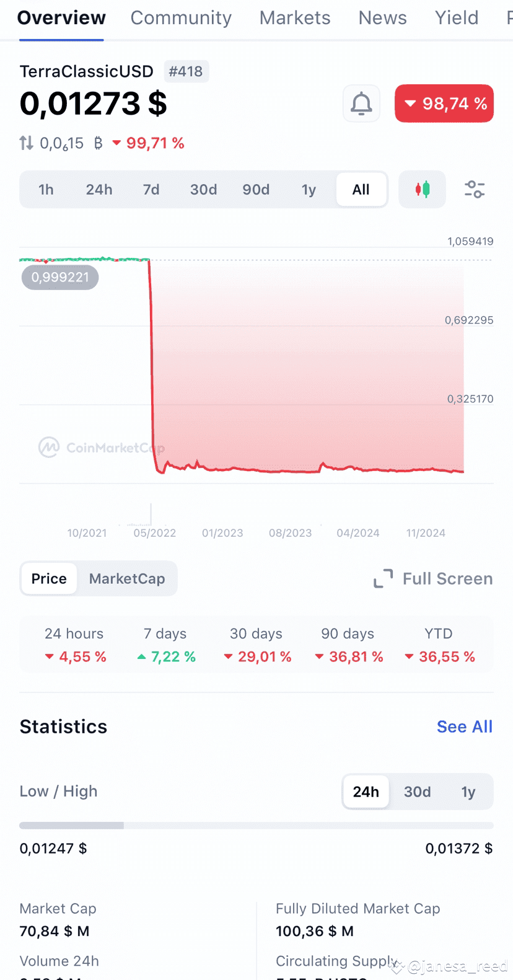Screen dimensions: 513x980
Task: Set Low / High range to 1y
Action: [468, 792]
